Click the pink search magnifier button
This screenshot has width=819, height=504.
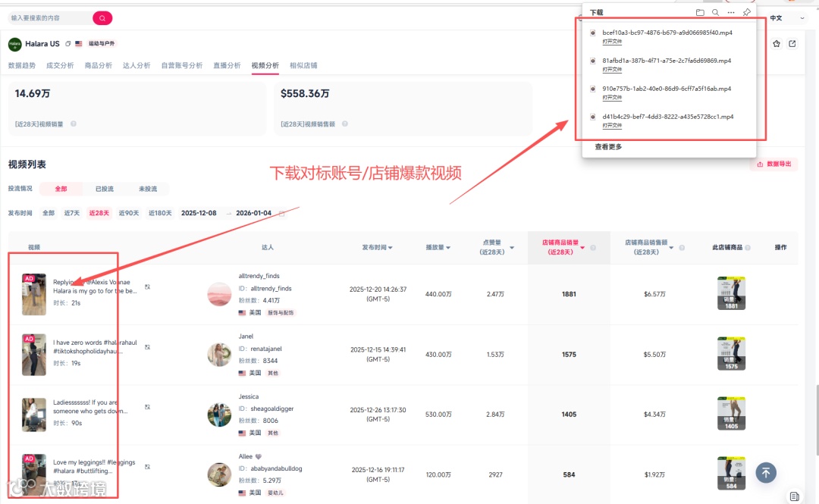pyautogui.click(x=102, y=18)
